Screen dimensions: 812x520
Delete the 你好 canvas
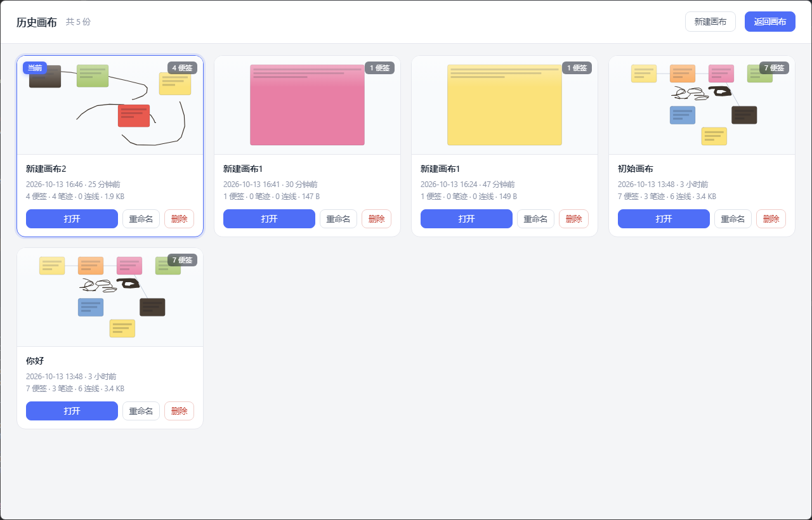pyautogui.click(x=180, y=411)
